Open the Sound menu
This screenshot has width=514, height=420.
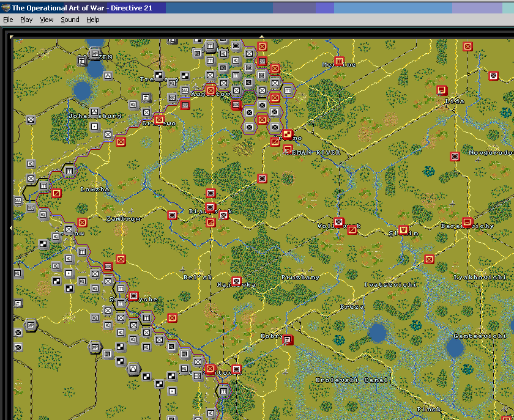[x=70, y=20]
